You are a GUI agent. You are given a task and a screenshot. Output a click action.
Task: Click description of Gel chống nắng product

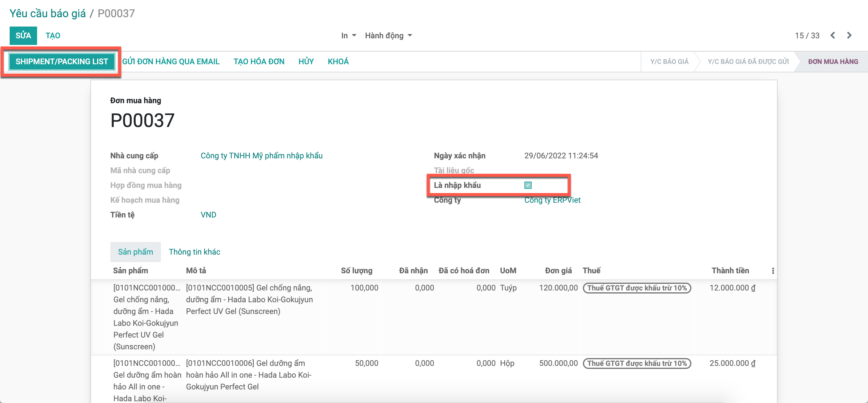[249, 300]
